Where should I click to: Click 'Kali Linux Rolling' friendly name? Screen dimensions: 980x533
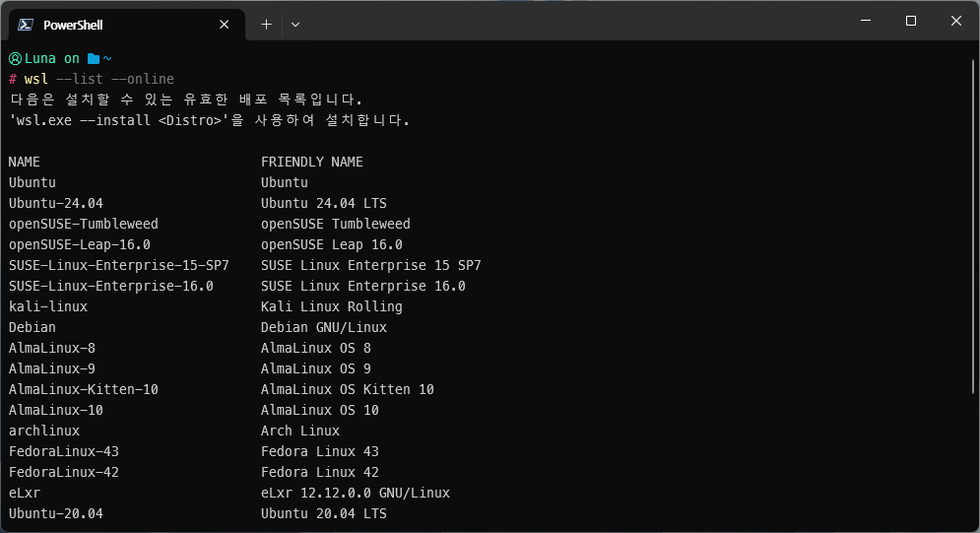(331, 306)
